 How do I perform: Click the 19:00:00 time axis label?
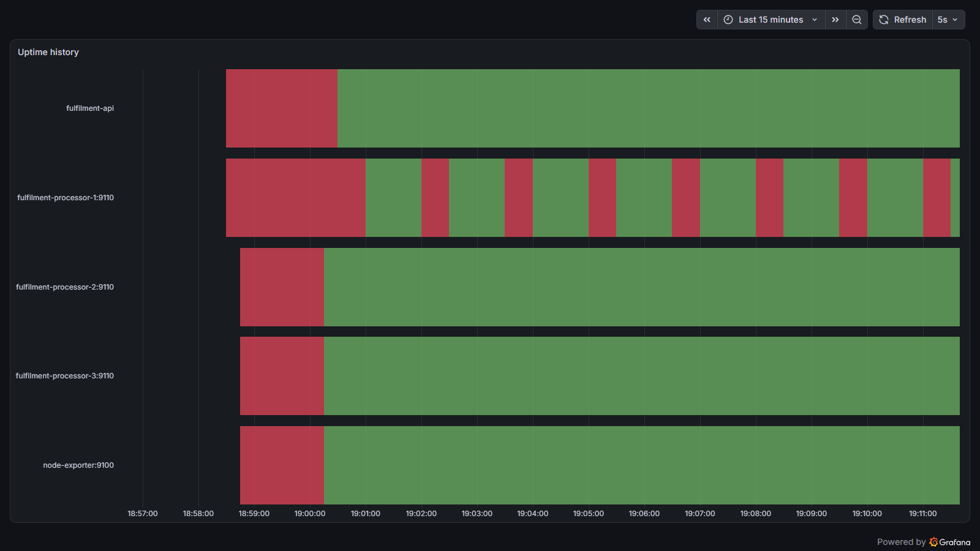pyautogui.click(x=310, y=514)
